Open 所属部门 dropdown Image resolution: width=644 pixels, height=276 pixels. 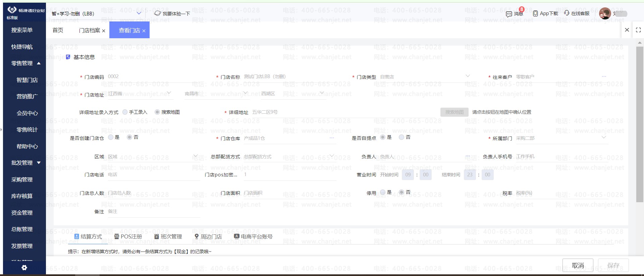(x=604, y=137)
